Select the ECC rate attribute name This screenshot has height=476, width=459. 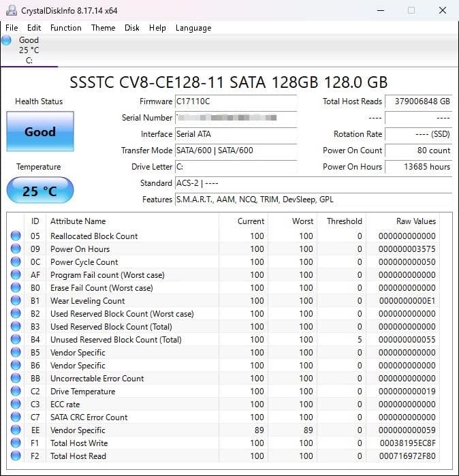(x=65, y=404)
